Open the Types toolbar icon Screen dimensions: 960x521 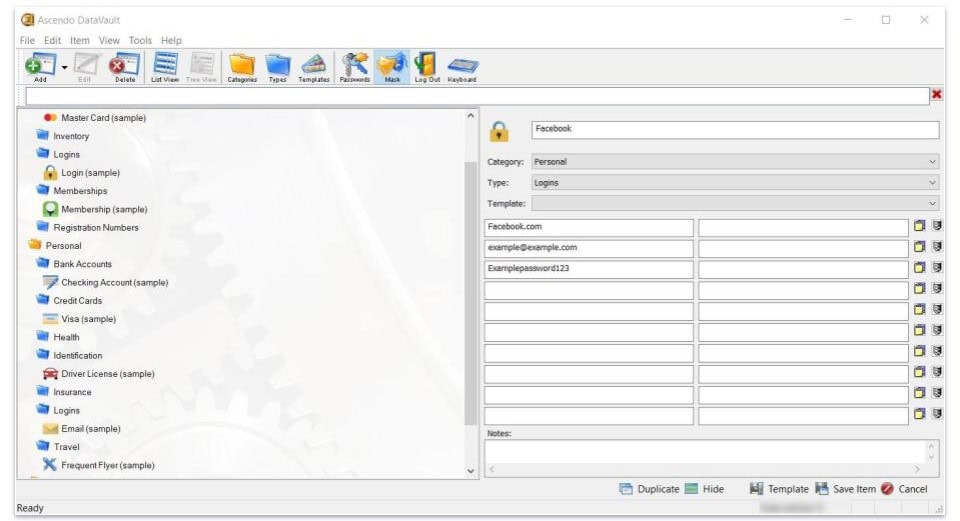277,67
